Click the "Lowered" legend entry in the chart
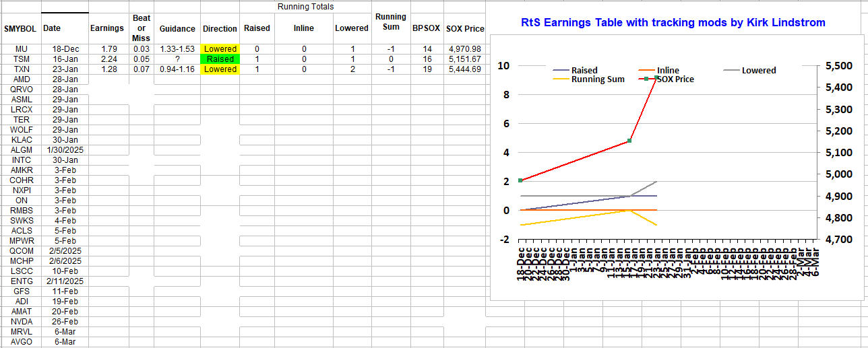This screenshot has height=348, width=868. pyautogui.click(x=758, y=70)
